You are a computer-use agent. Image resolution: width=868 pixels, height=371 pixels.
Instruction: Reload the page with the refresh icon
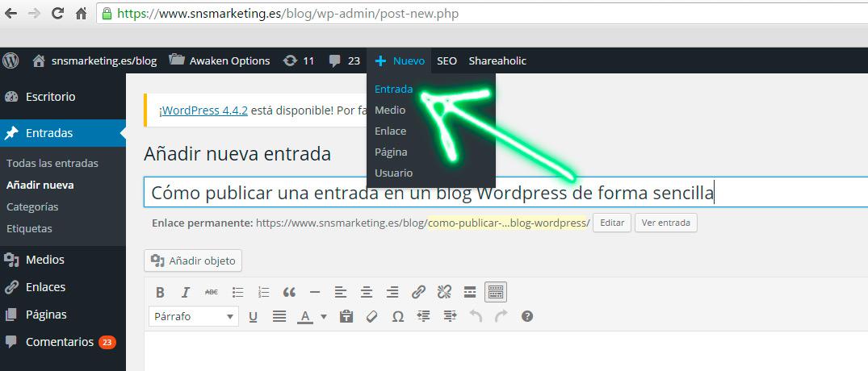[57, 14]
